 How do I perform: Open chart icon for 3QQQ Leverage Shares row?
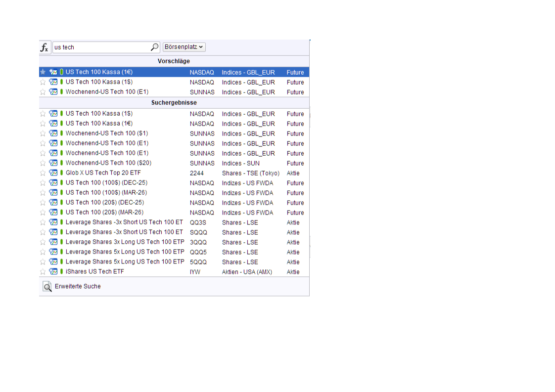tap(53, 242)
